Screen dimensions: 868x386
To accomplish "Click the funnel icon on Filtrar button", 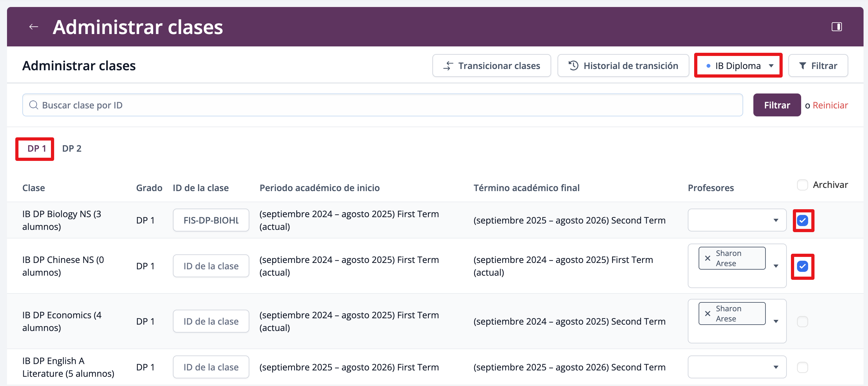I will coord(803,65).
